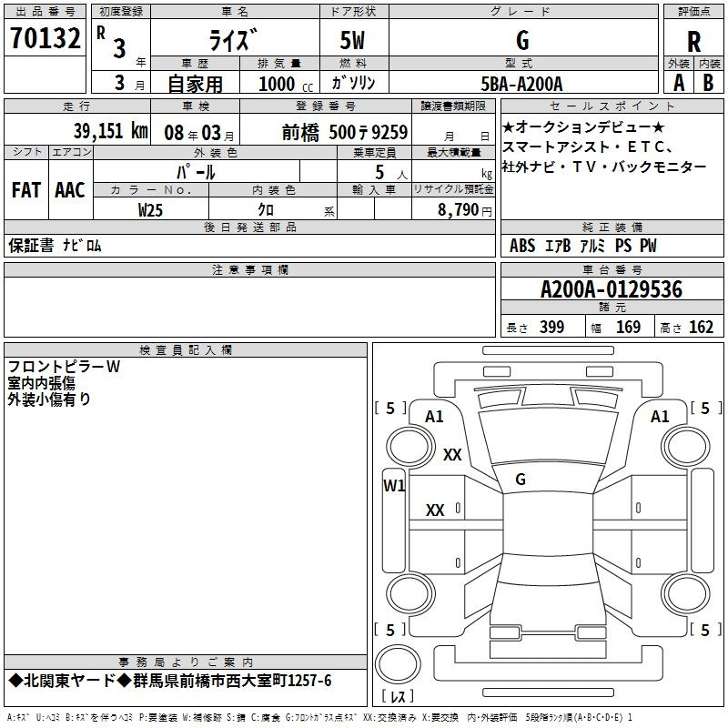The height and width of the screenshot is (728, 728).
Task: Select the overall evaluation score R
Action: point(693,41)
